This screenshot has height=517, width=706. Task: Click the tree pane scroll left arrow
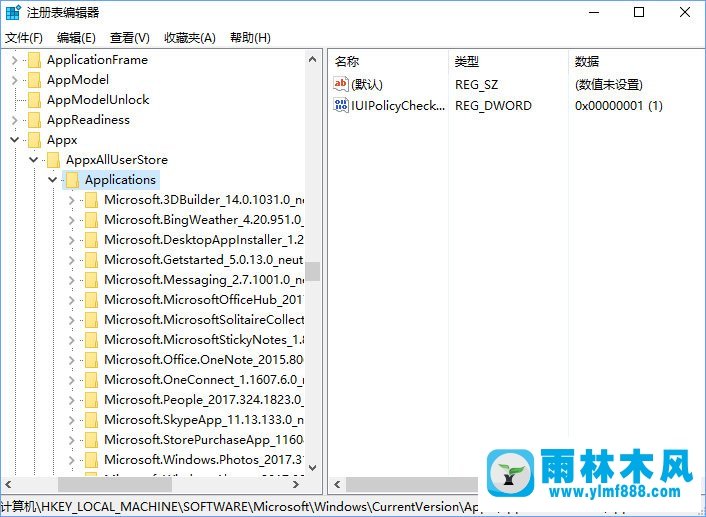8,485
